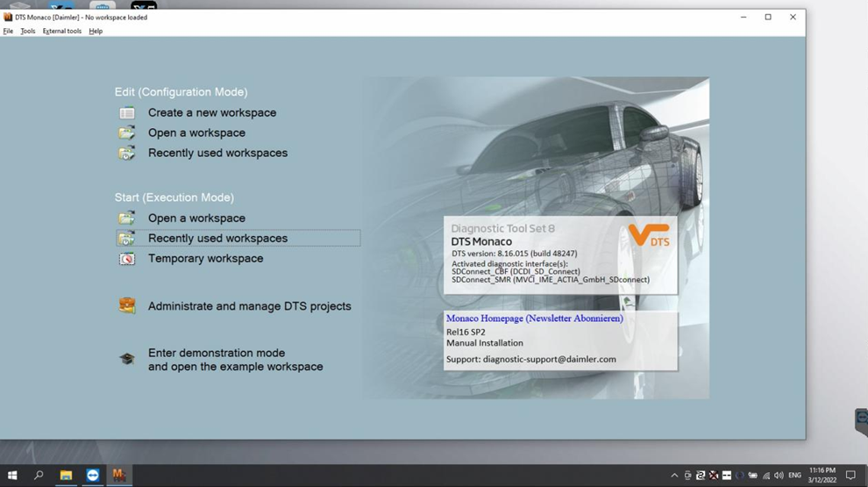868x487 pixels.
Task: Click the volume speaker tray icon
Action: pos(779,476)
